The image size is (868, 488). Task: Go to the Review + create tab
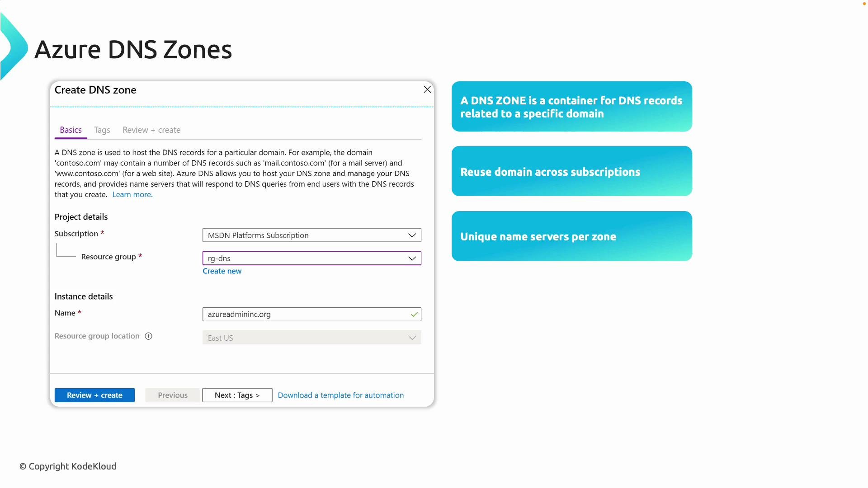(151, 130)
